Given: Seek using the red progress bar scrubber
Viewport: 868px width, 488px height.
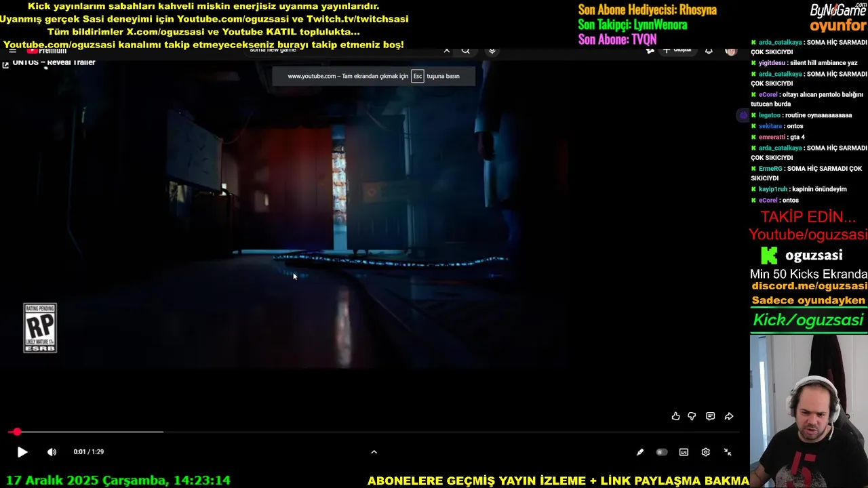Looking at the screenshot, I should pos(17,432).
